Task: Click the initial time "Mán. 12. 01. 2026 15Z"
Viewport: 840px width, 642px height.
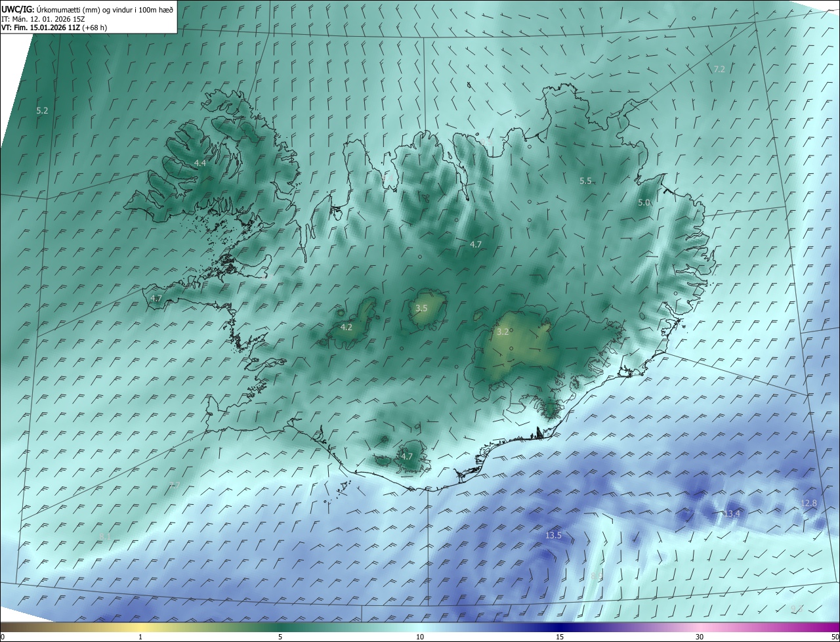Action: [49, 19]
